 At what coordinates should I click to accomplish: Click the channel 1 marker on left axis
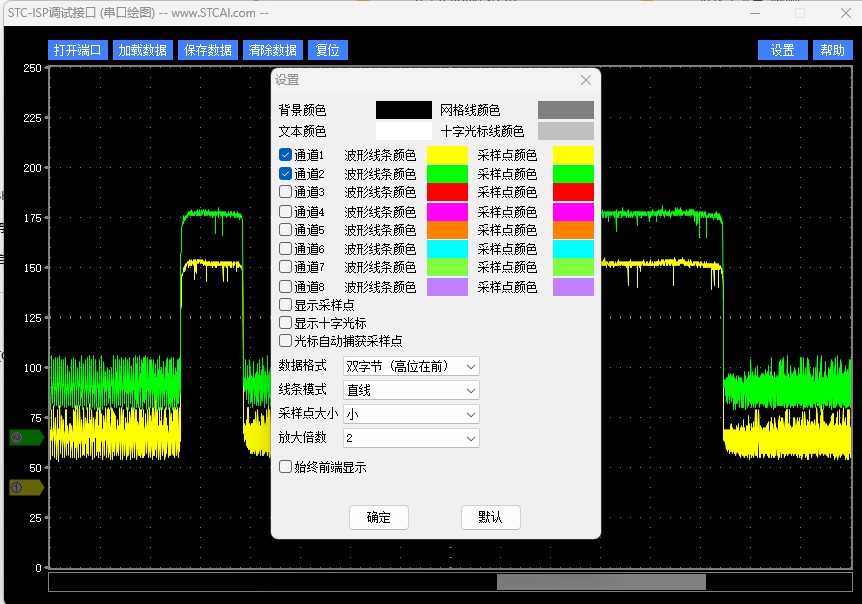[x=24, y=487]
